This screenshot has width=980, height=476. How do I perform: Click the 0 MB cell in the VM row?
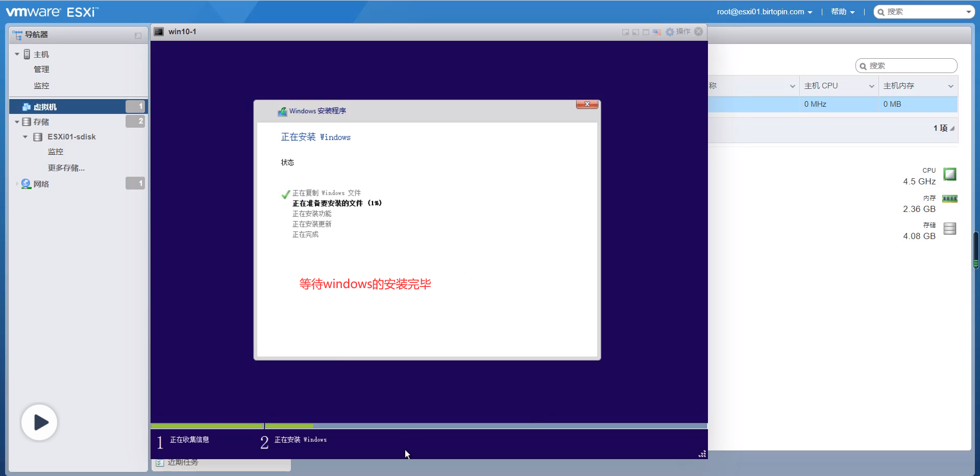pyautogui.click(x=892, y=104)
